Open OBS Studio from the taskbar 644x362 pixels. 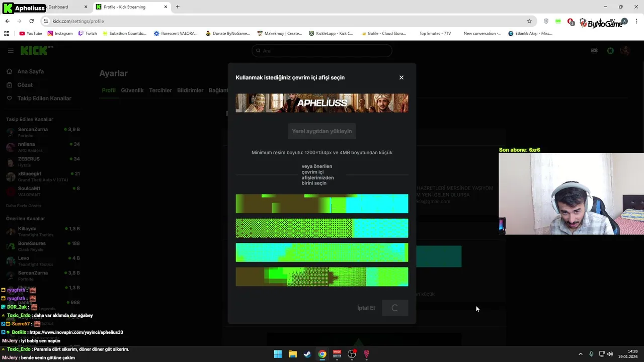point(352,354)
